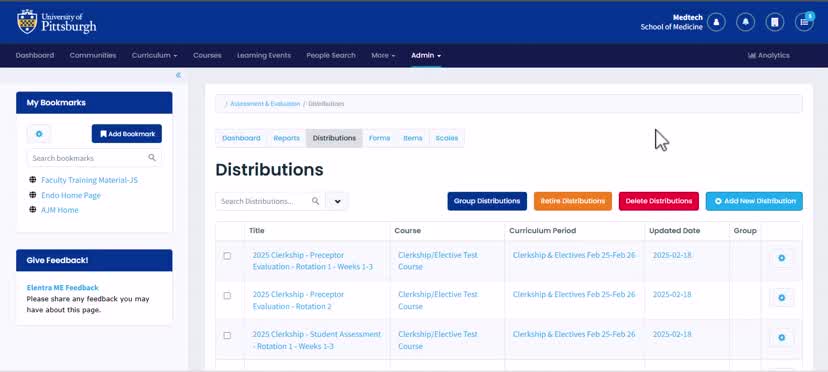
Task: Expand the More dropdown menu
Action: coord(383,55)
